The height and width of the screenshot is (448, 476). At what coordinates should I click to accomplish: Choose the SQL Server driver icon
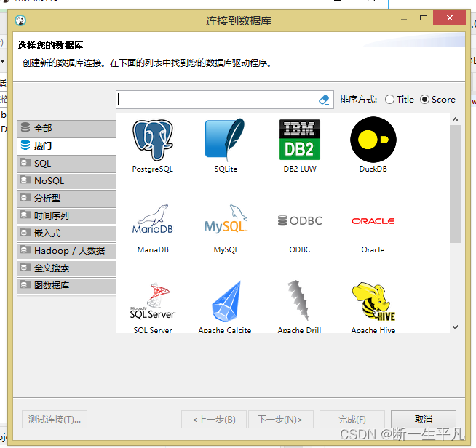point(153,301)
